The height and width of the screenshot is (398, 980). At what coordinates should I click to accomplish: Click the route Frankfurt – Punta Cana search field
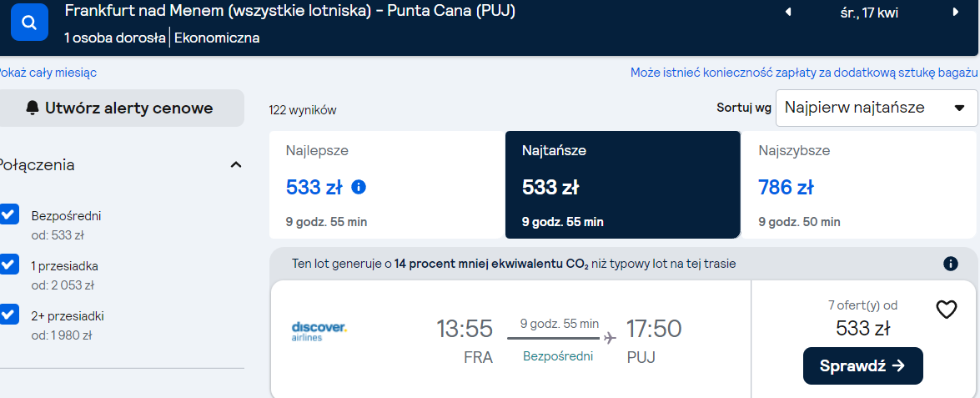point(290,11)
